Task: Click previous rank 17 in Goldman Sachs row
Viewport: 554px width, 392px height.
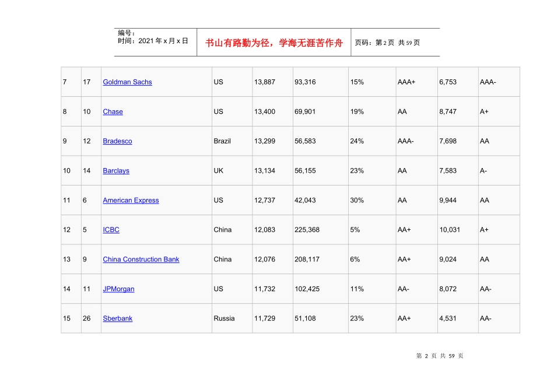Action: tap(86, 82)
